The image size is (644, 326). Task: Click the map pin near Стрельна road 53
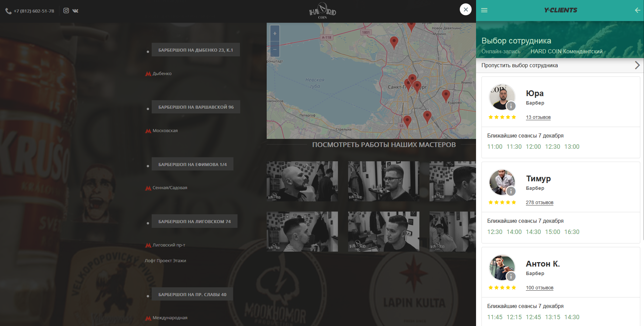[x=407, y=122]
